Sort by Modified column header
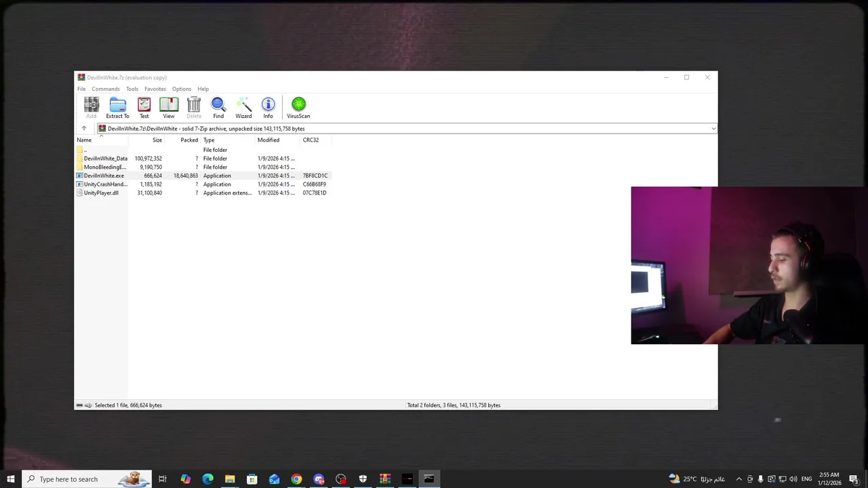 point(277,140)
